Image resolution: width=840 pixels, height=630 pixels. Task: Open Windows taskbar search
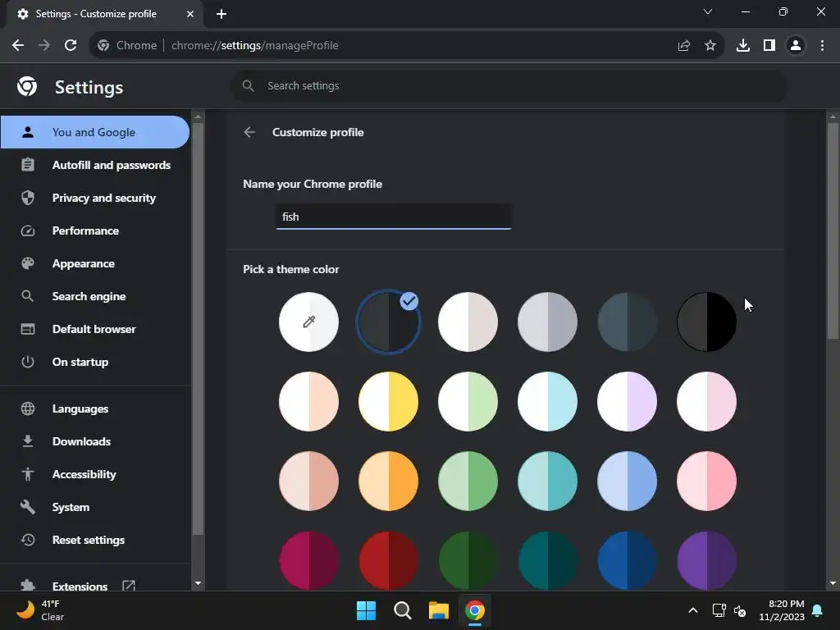(402, 610)
